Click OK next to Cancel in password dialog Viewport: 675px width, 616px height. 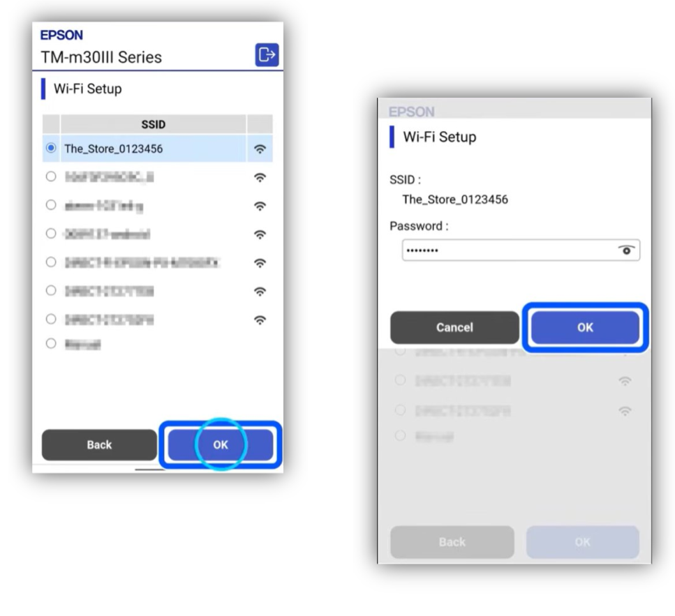tap(585, 327)
